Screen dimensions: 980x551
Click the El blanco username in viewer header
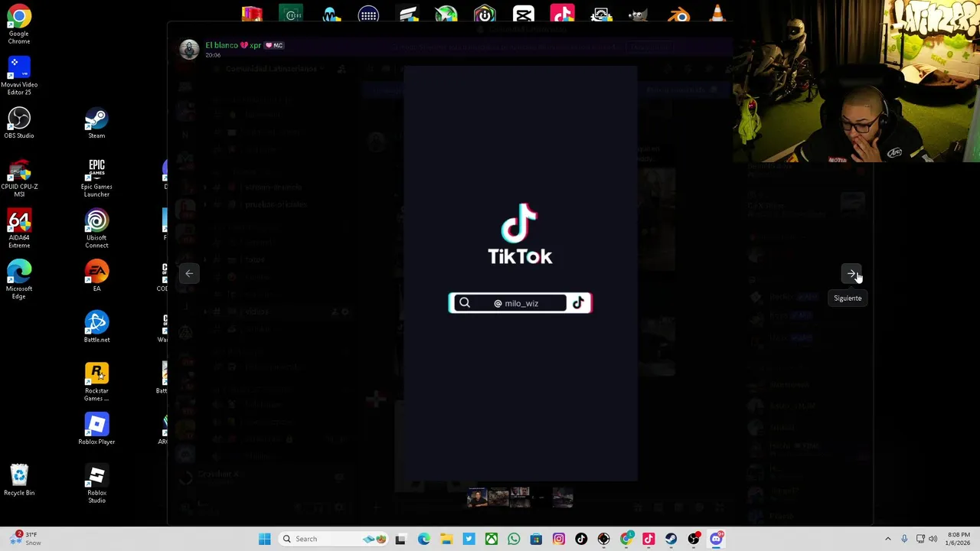coord(233,45)
